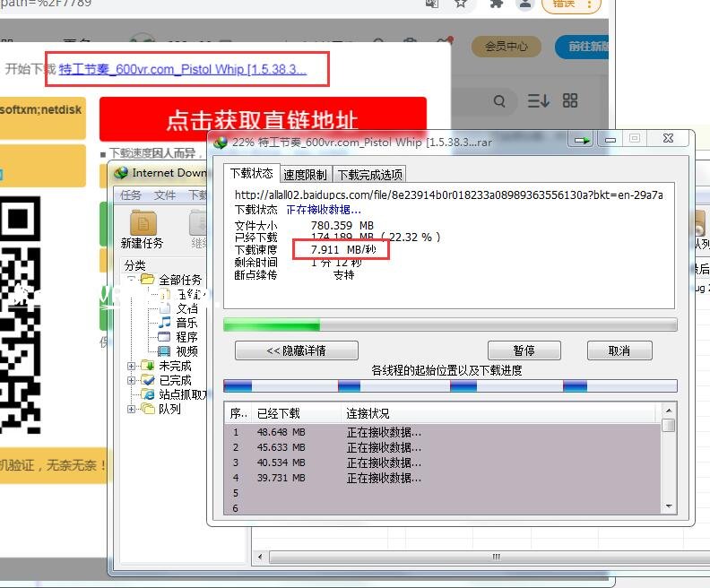Click the 7.911 MB/秒 download speed value
This screenshot has width=710, height=588.
click(x=343, y=249)
